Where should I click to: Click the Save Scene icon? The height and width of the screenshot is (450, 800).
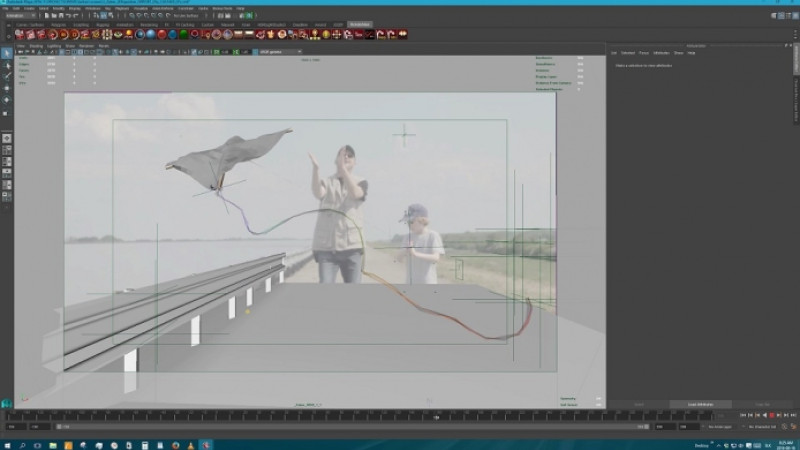point(60,16)
